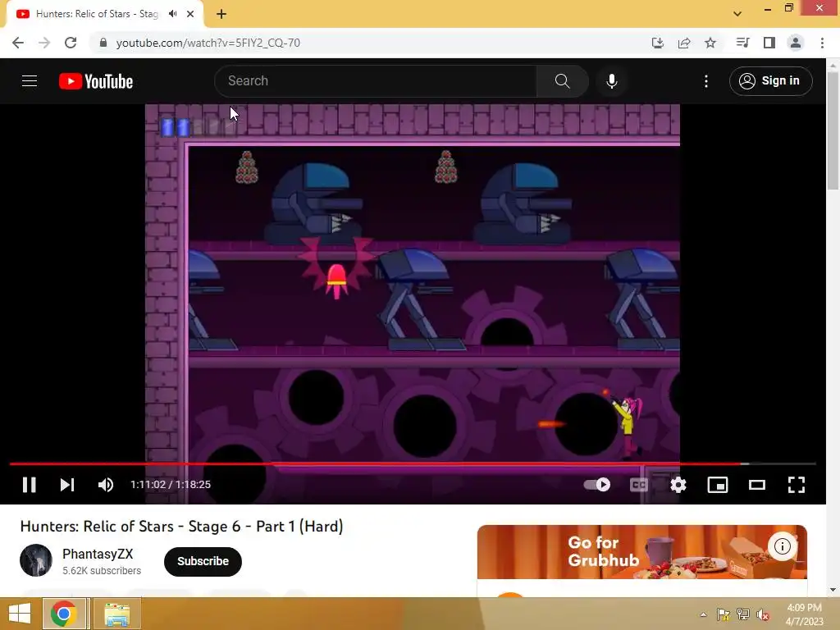Open the YouTube hamburger guide menu

coord(30,81)
